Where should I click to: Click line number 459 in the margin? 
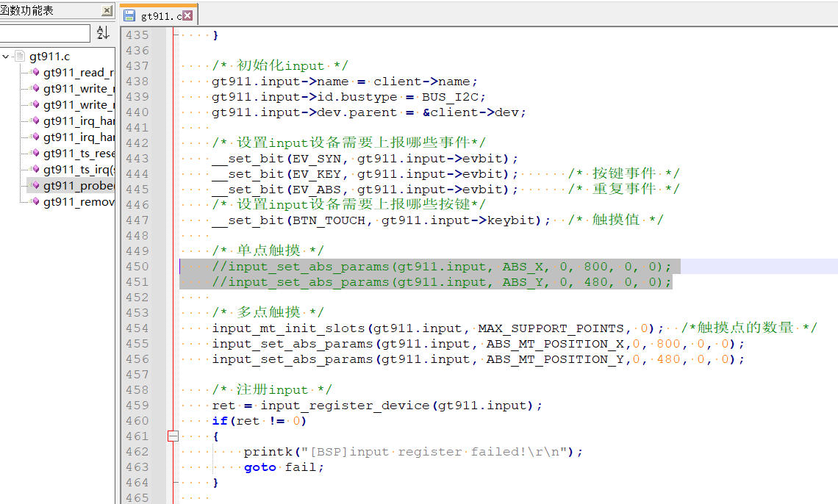(137, 406)
